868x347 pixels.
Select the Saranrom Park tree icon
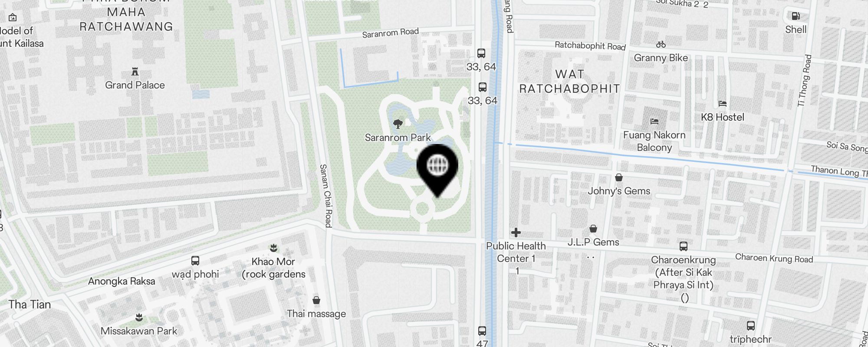398,124
